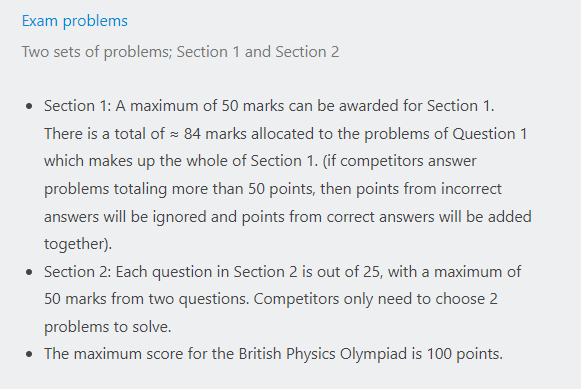Click the words 'Competitors only need to choose 2'

[x=375, y=299]
